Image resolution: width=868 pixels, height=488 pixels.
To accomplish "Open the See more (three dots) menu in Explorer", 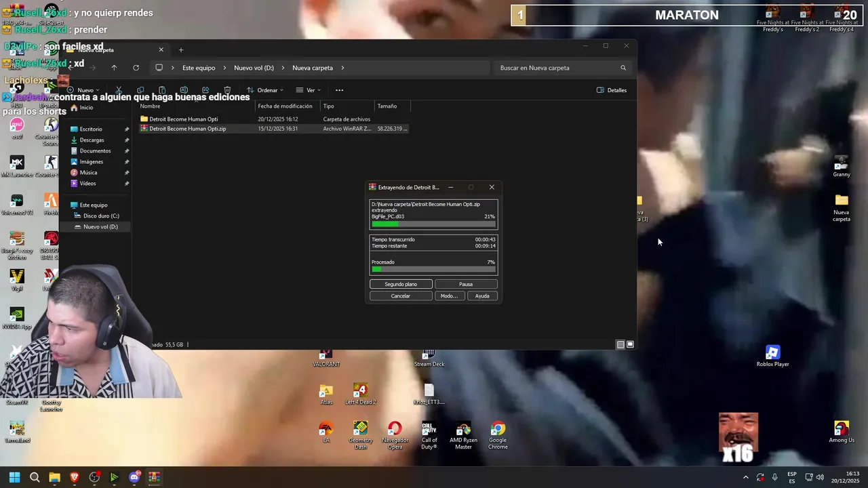I will 339,90.
